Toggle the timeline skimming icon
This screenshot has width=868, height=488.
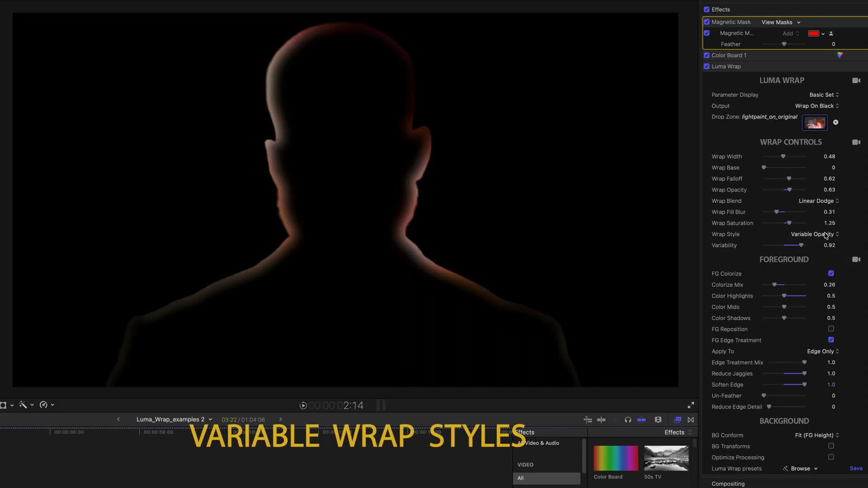pos(588,420)
